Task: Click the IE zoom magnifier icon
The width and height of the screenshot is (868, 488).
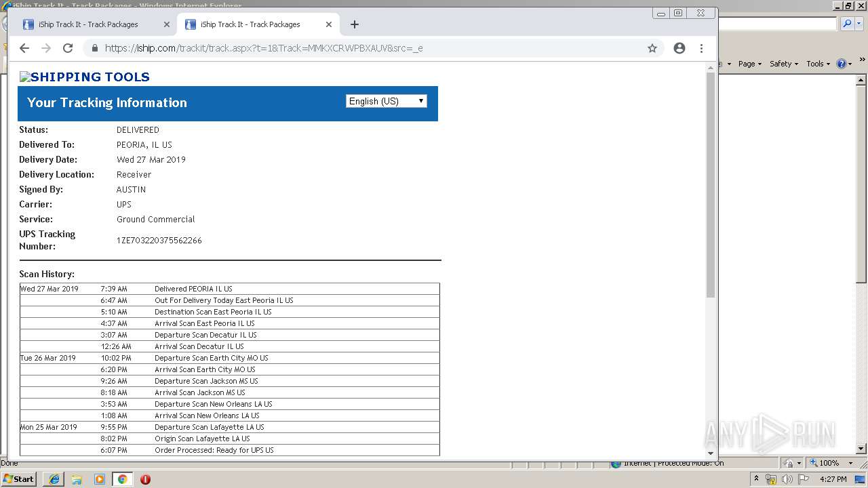Action: [x=812, y=463]
